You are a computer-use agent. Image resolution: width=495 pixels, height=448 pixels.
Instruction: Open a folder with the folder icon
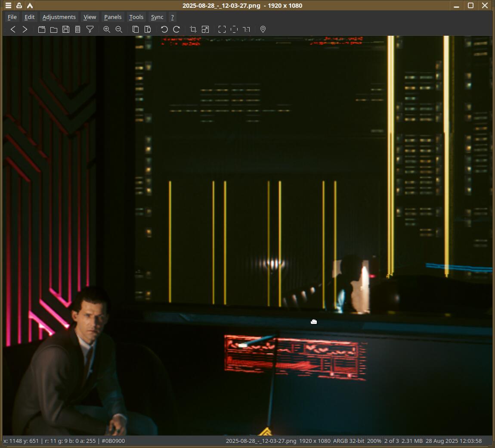(x=54, y=29)
